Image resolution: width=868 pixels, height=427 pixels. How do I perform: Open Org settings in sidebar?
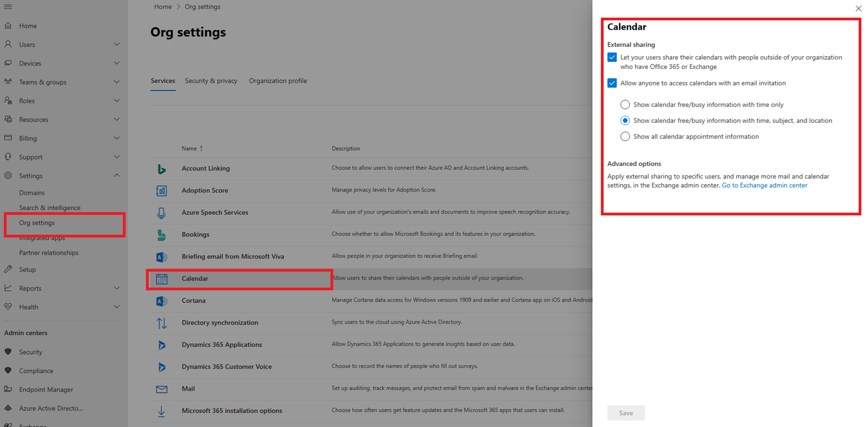pos(37,223)
